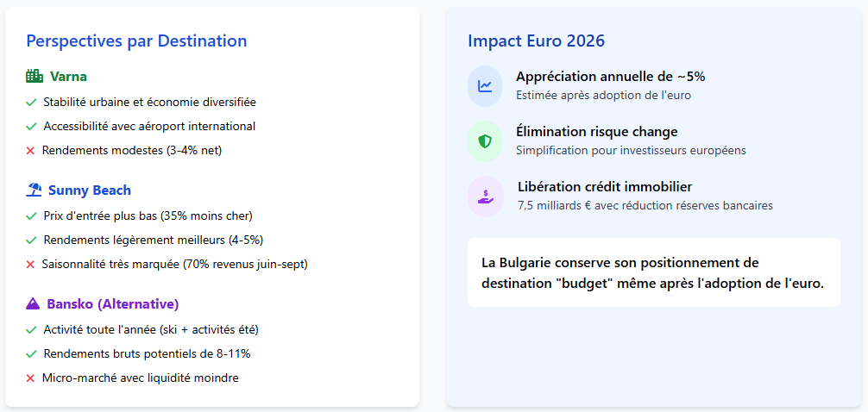Screen dimensions: 868x412
Task: Click the checkmark beside Prix d'entrée plus bas
Action: (31, 216)
